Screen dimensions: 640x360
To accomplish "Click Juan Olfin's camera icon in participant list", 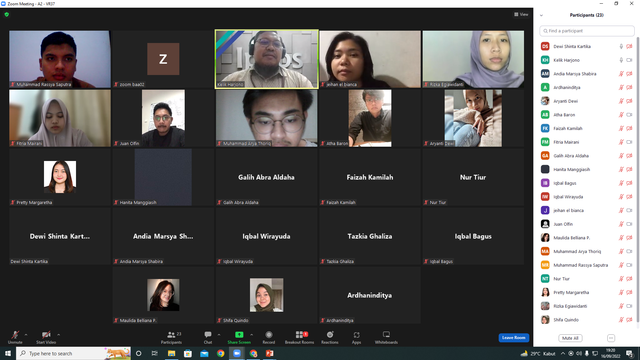I will [629, 224].
